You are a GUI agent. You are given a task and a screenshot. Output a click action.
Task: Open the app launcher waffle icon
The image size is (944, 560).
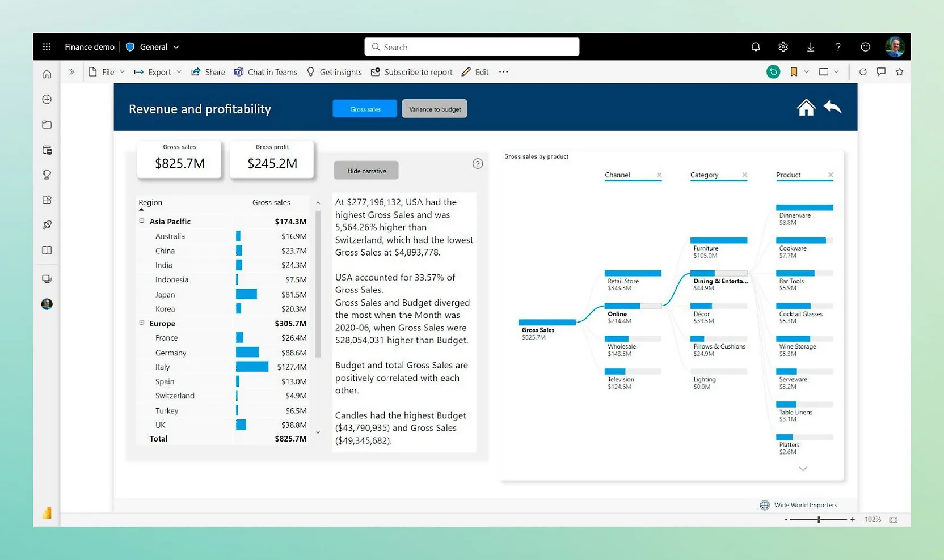(x=47, y=47)
